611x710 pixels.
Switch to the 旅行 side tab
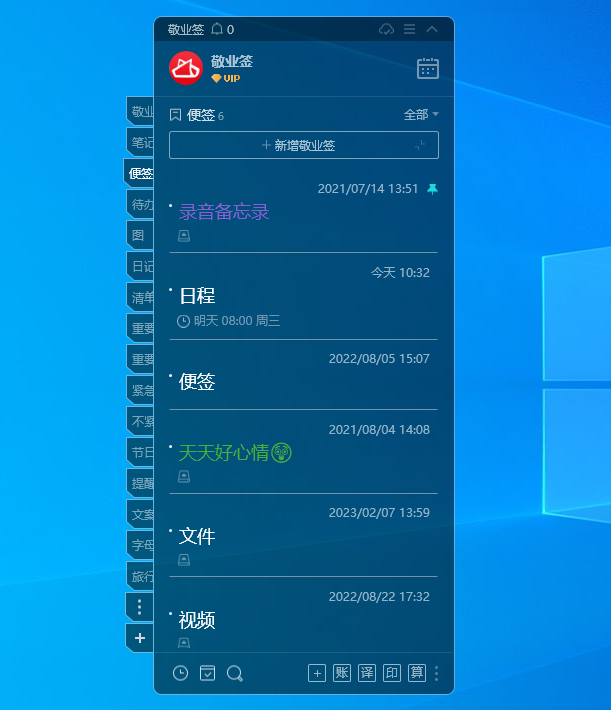[x=141, y=576]
